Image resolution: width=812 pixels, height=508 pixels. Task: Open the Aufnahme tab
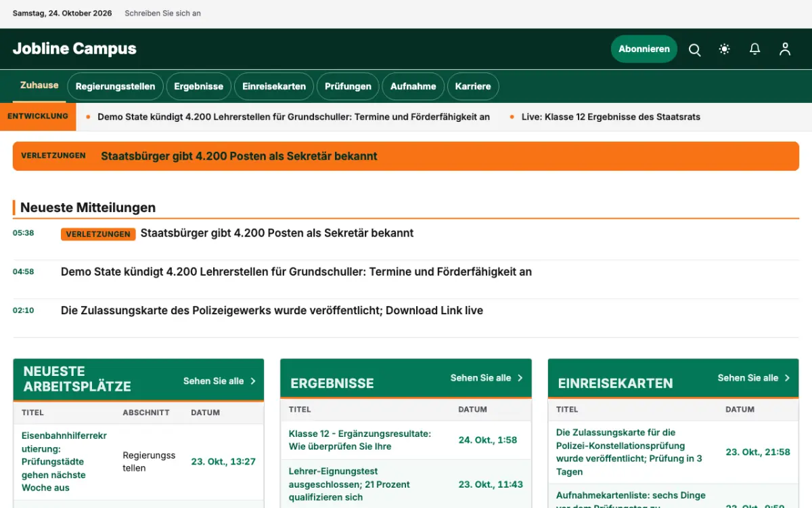(x=413, y=87)
